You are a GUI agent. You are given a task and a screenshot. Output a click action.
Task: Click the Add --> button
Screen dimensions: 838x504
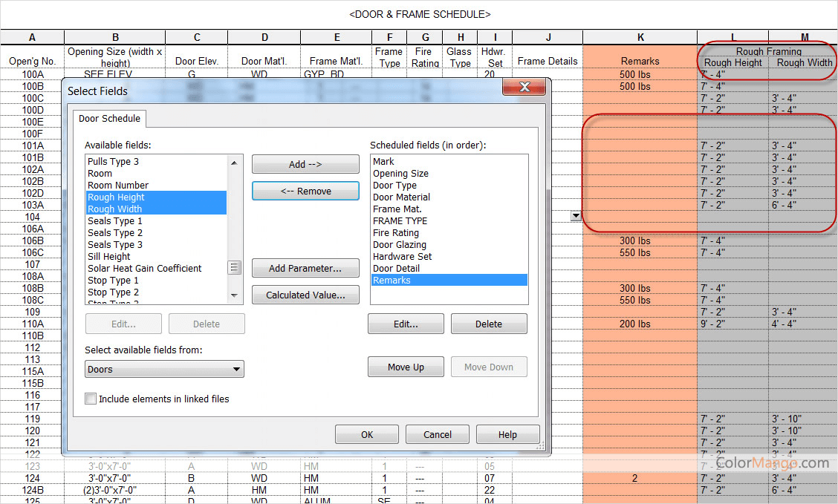point(305,165)
